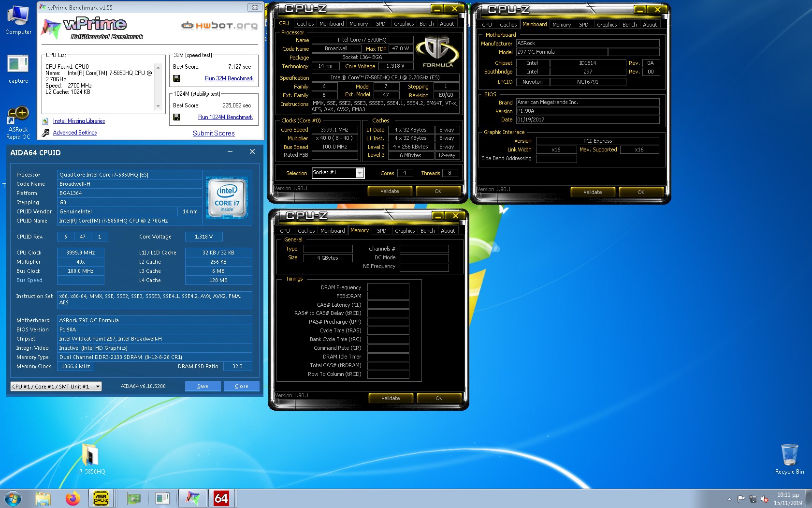Switch to wPrime taskbar icon

[192, 498]
